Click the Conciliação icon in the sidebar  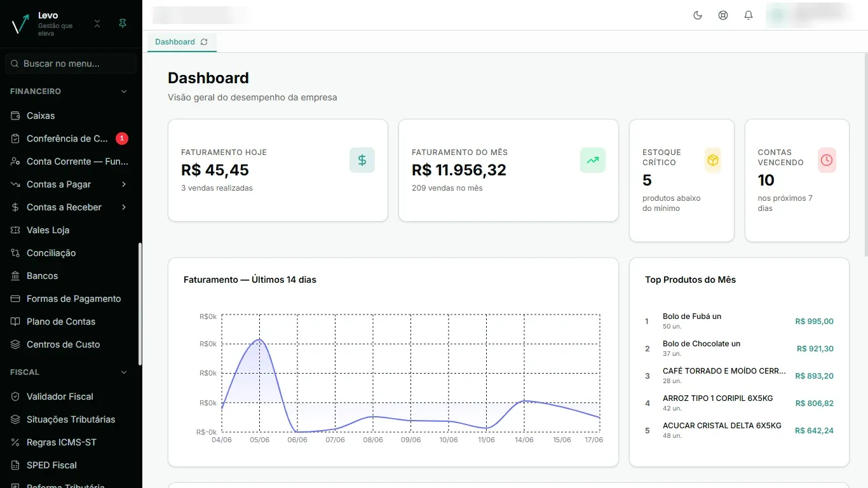pyautogui.click(x=15, y=253)
